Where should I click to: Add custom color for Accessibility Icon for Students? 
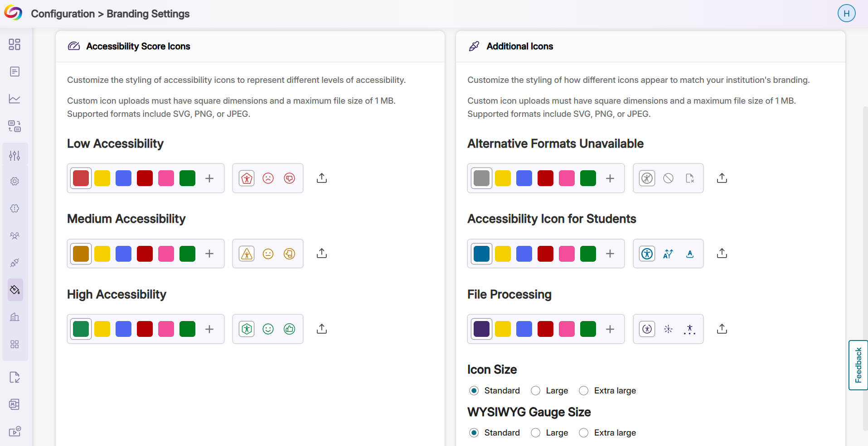[x=610, y=254]
